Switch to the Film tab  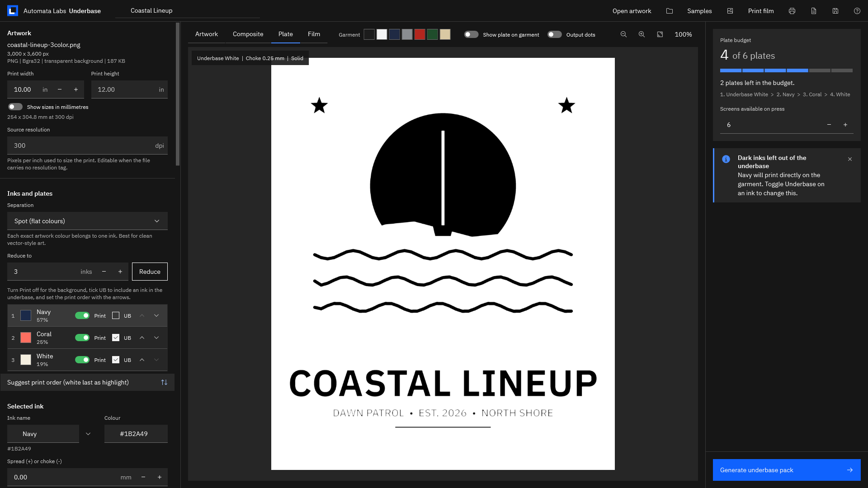(314, 34)
